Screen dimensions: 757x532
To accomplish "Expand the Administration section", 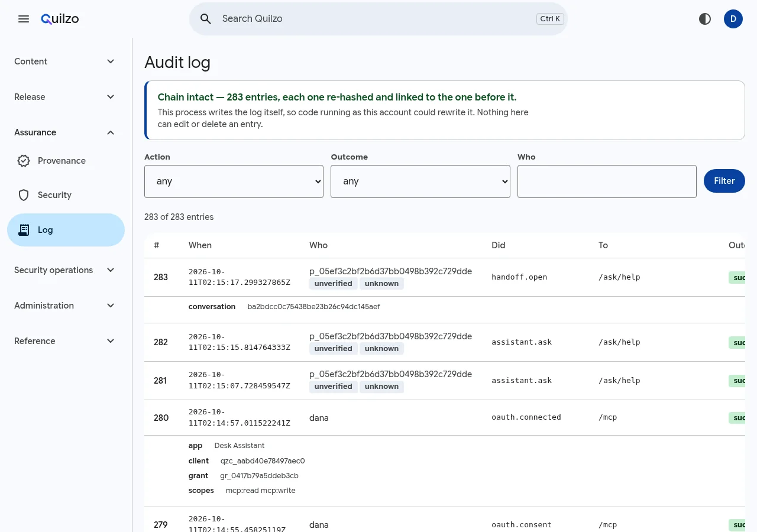I will 66,306.
